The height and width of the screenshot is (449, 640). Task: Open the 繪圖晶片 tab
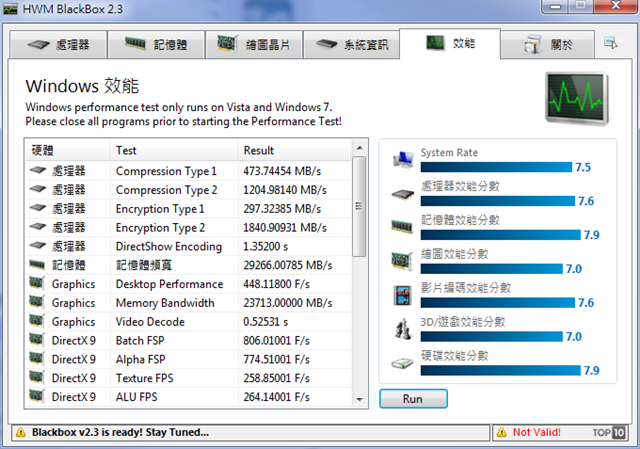[254, 44]
